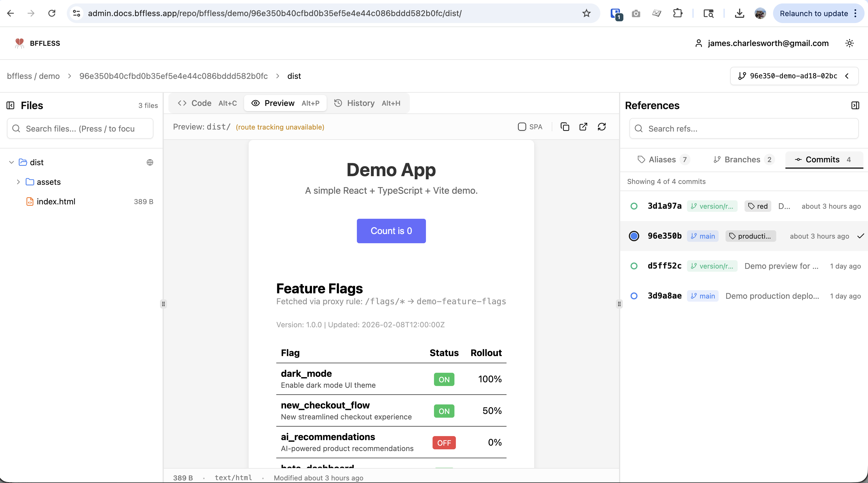Screen dimensions: 868x483
Task: Collapse the dist folder chevron
Action: pyautogui.click(x=12, y=162)
